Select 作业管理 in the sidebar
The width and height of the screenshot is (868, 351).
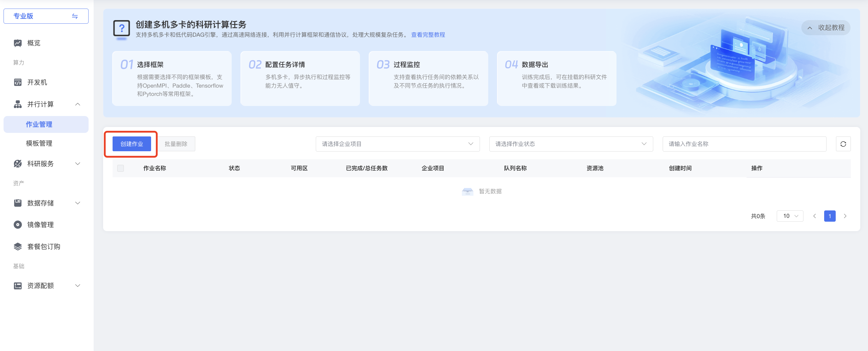[x=46, y=125]
